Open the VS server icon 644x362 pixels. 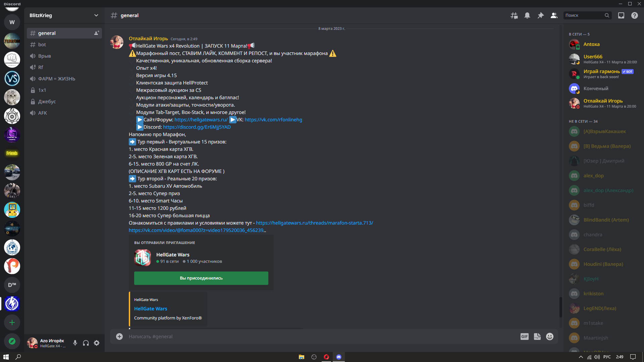pos(12,78)
